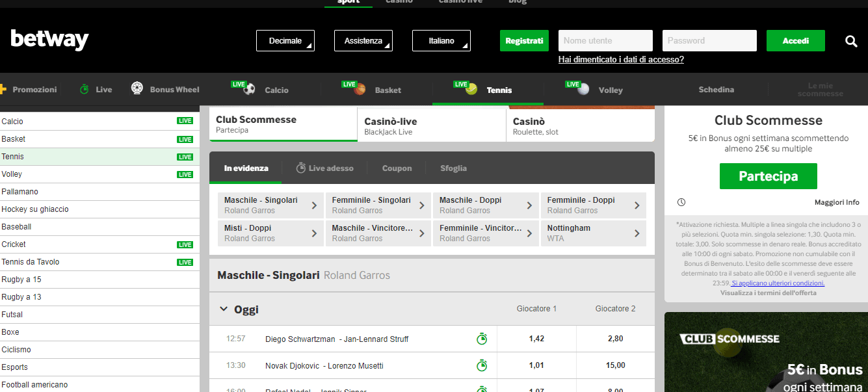868x392 pixels.
Task: Click the live timer icon for Djokovic match
Action: (482, 365)
